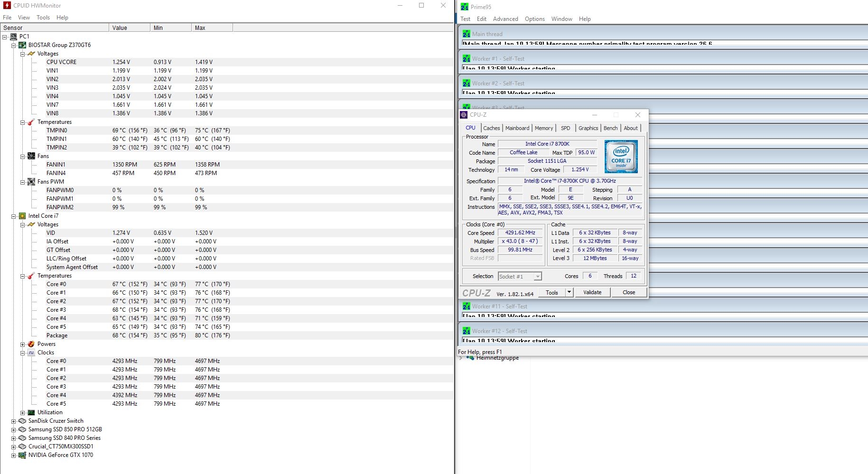This screenshot has height=474, width=868.
Task: Click the NVIDIA GeForce GTX 1070 card icon
Action: [22, 455]
